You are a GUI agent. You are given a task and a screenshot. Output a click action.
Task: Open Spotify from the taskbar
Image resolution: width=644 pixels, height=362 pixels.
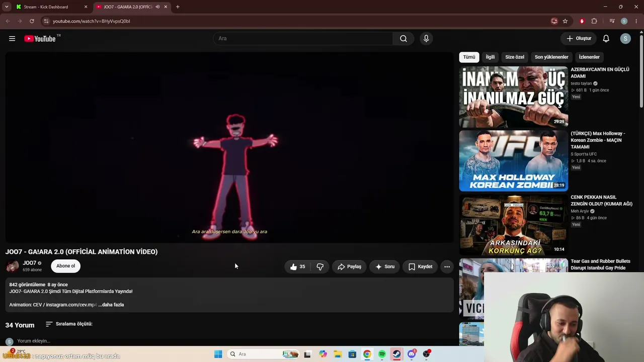(382, 354)
